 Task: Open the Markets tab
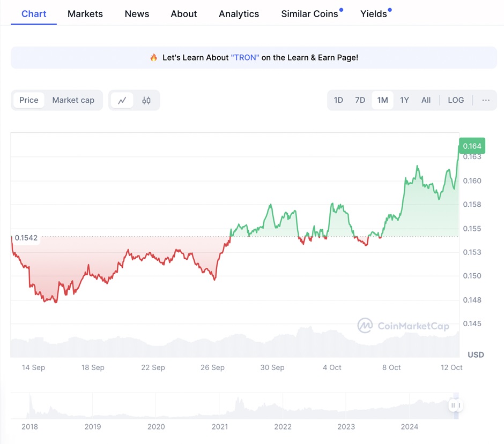pos(85,14)
